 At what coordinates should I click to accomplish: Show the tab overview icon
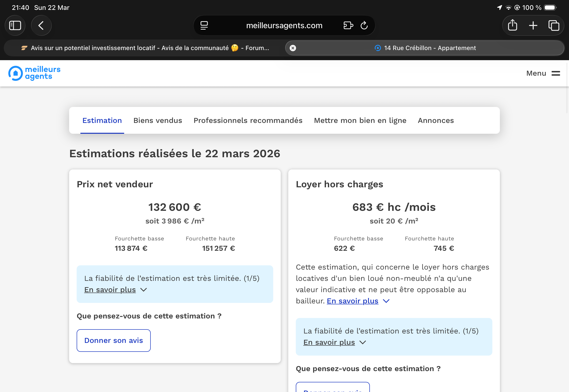click(x=553, y=25)
